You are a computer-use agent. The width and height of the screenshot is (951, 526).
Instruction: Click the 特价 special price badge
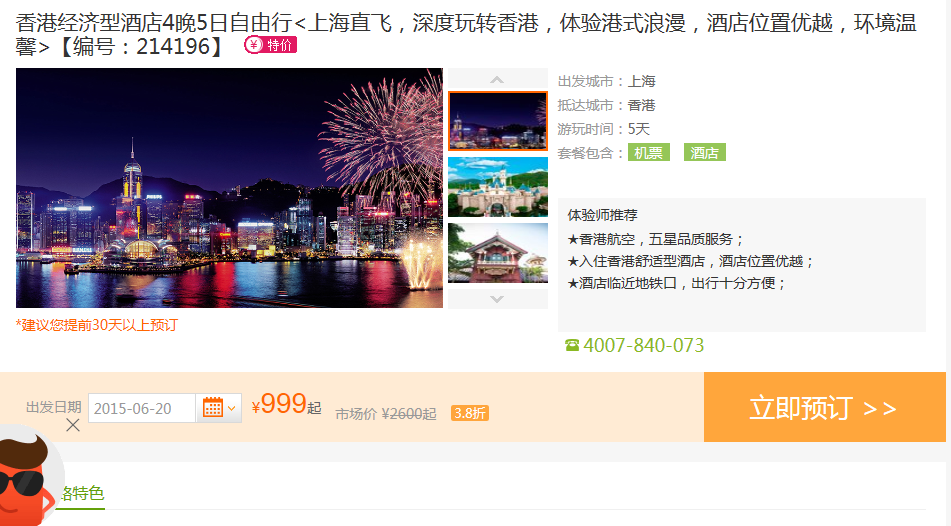[x=271, y=45]
